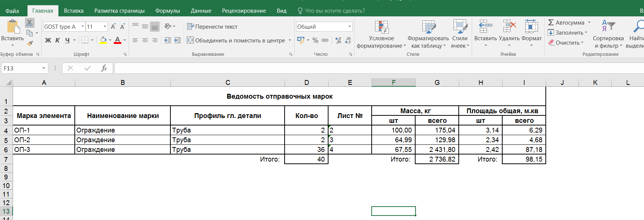Decrease font size with smaller A icon

click(122, 26)
